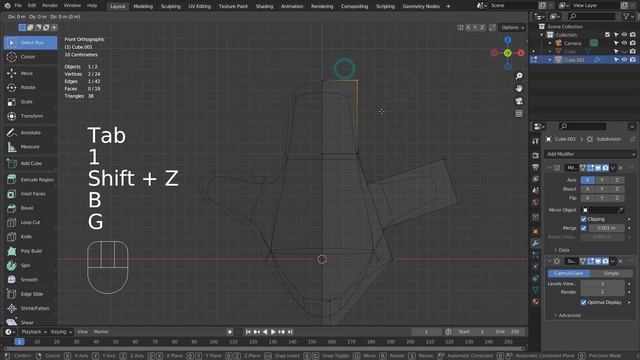This screenshot has height=360, width=640.
Task: Switch perspective/orthographic grid icon
Action: (x=519, y=113)
